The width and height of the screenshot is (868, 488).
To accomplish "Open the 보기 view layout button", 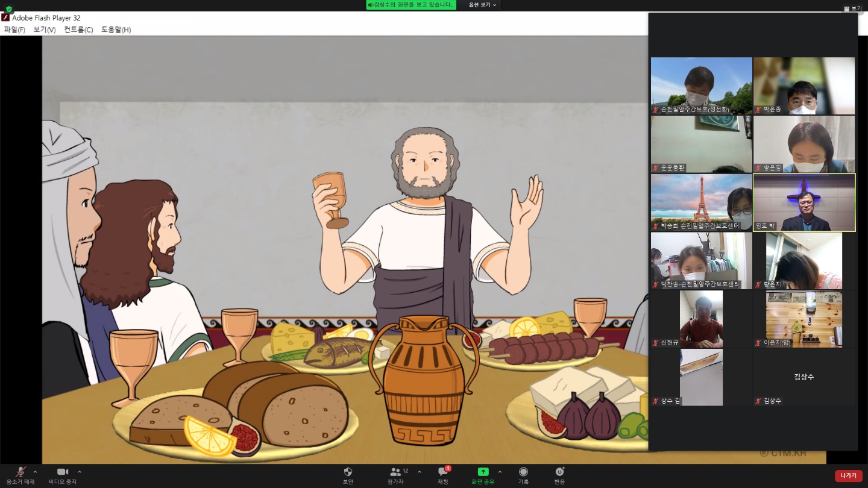I will pyautogui.click(x=853, y=8).
